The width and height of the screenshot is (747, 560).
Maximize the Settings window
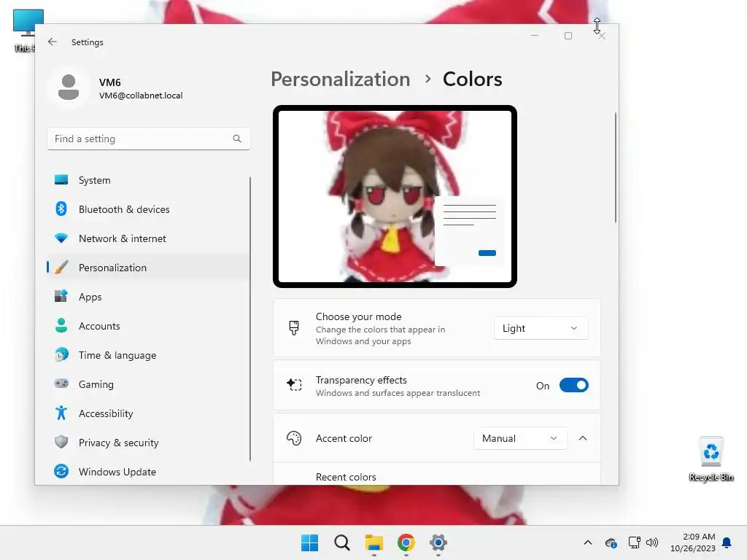tap(568, 36)
